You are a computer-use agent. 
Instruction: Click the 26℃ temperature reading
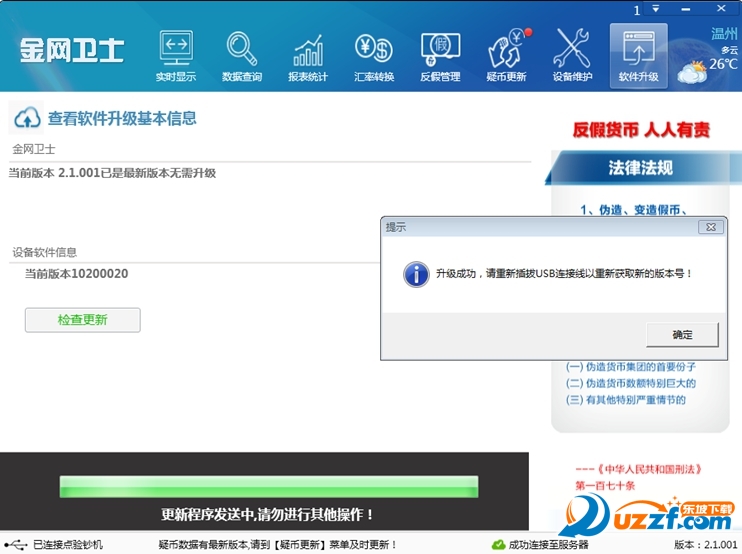[723, 64]
